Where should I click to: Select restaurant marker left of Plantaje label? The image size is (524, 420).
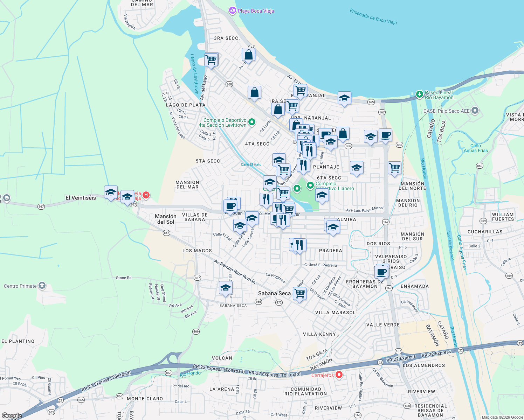(303, 166)
